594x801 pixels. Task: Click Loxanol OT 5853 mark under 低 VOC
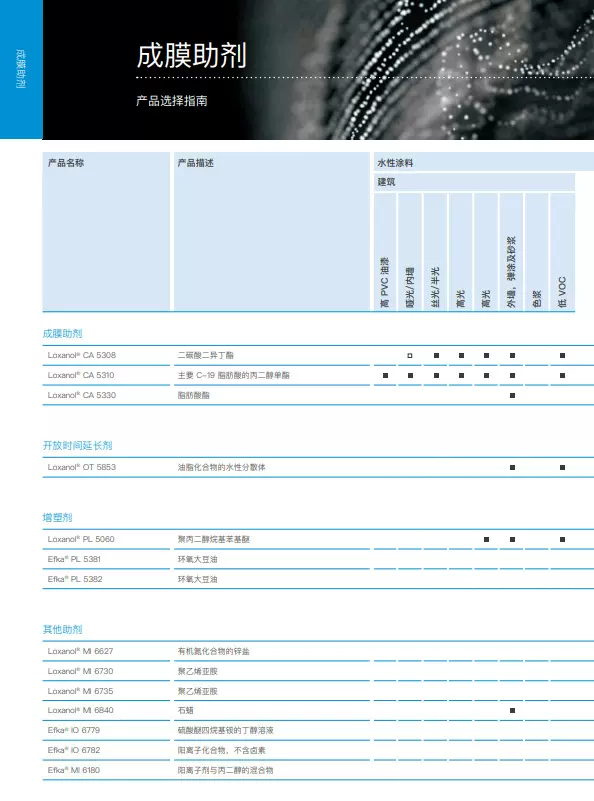click(x=562, y=467)
